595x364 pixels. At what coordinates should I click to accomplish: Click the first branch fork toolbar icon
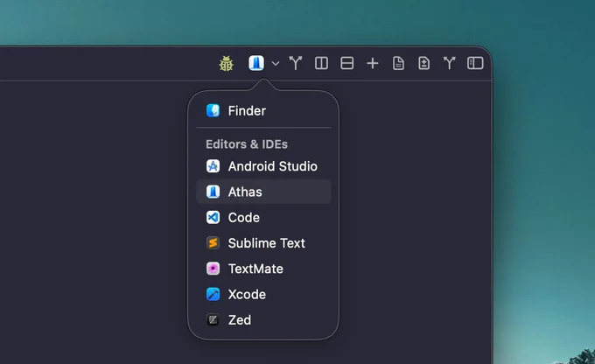click(296, 63)
